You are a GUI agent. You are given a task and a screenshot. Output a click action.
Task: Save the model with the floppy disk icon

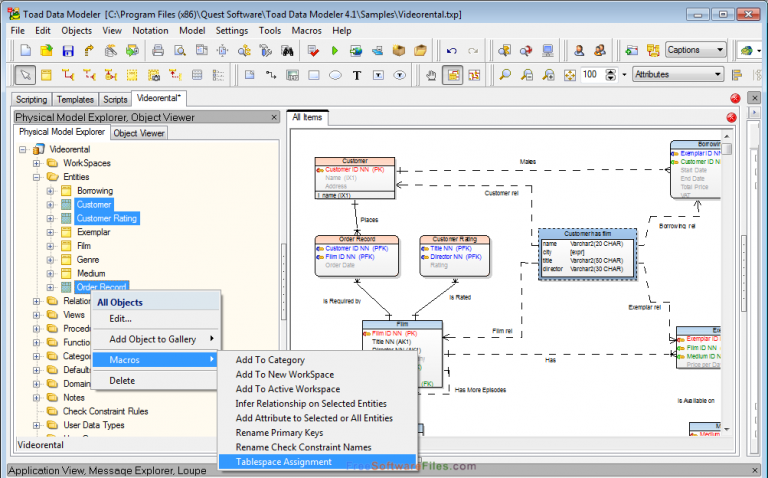tap(68, 50)
